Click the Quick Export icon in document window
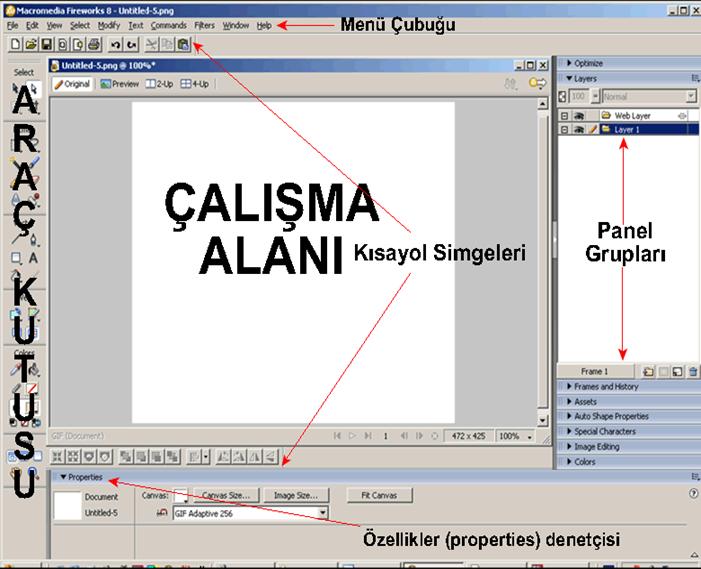This screenshot has width=701, height=569. (x=537, y=84)
